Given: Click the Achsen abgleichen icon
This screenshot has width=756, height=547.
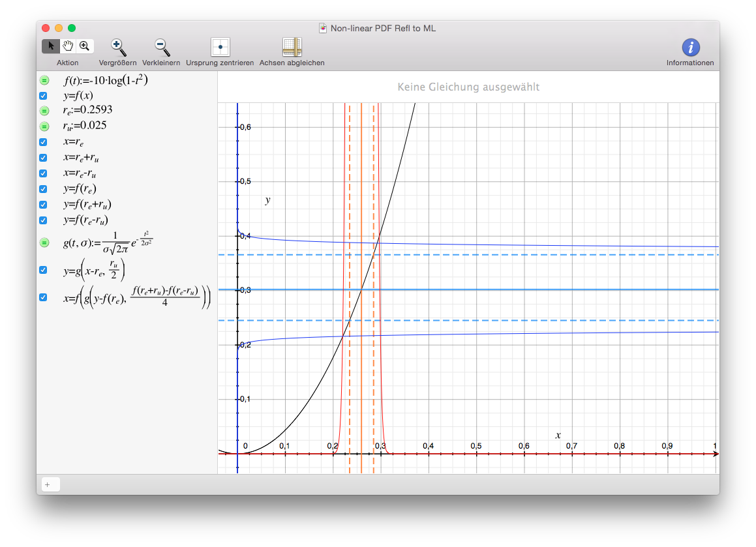Looking at the screenshot, I should 292,47.
